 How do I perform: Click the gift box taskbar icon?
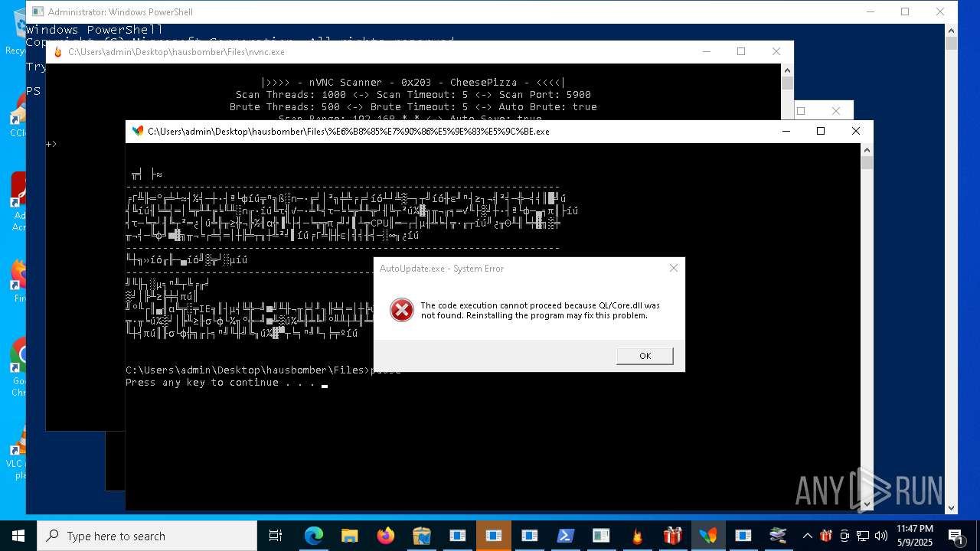(x=673, y=536)
